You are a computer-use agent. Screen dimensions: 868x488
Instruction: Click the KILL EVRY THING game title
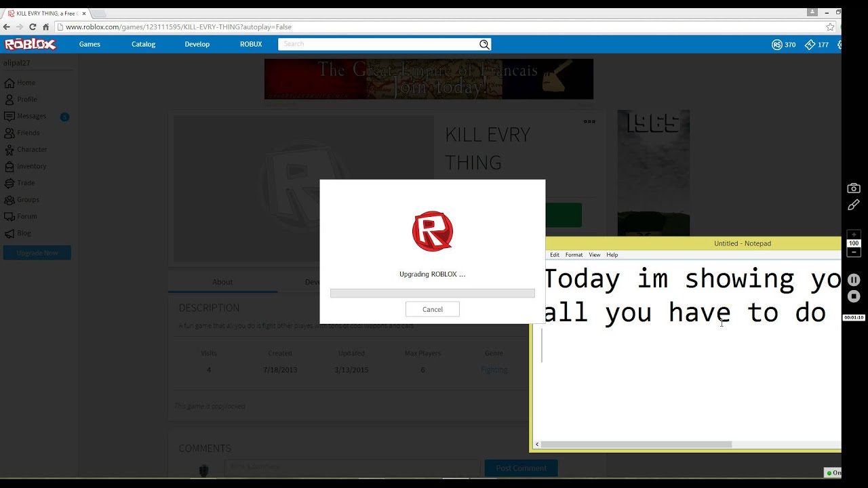point(488,148)
